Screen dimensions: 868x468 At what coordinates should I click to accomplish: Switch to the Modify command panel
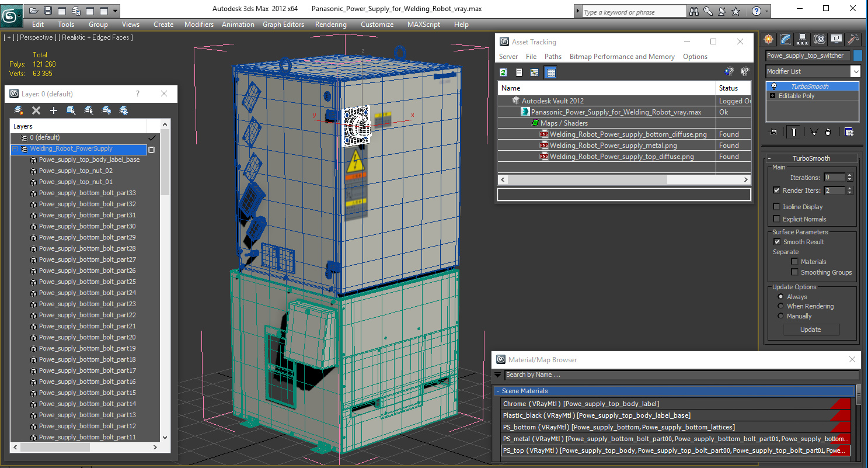pos(786,39)
